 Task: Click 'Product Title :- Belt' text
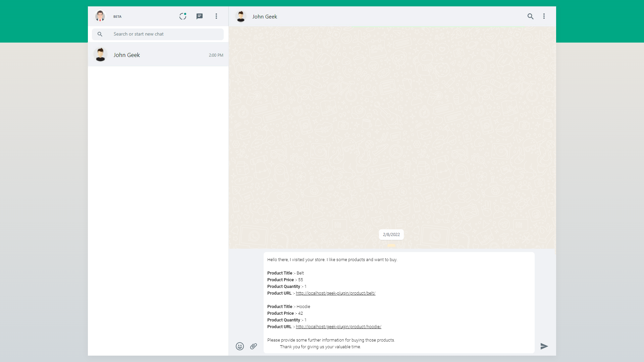pyautogui.click(x=285, y=273)
